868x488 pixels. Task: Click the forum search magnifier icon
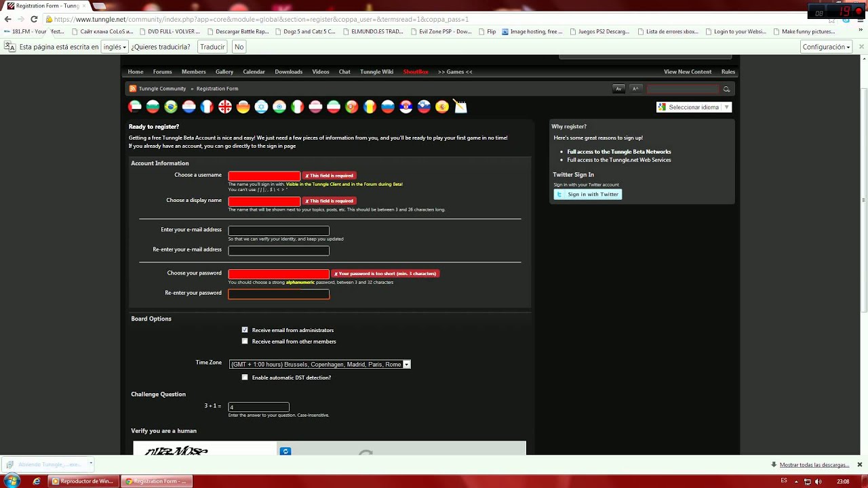click(726, 89)
